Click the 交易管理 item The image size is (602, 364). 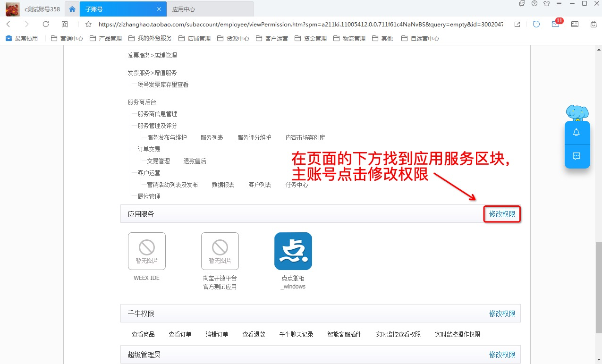(x=158, y=161)
